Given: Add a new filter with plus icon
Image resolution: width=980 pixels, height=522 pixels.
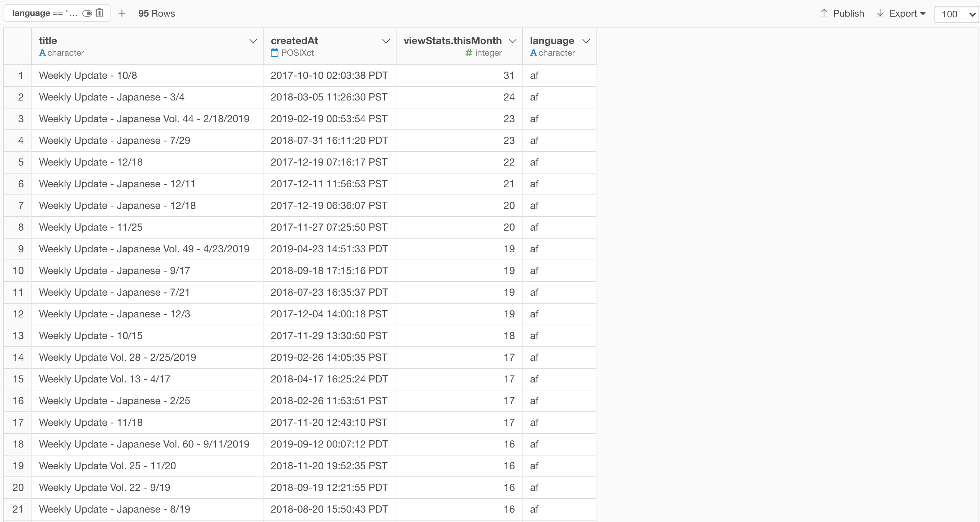Looking at the screenshot, I should (x=122, y=13).
